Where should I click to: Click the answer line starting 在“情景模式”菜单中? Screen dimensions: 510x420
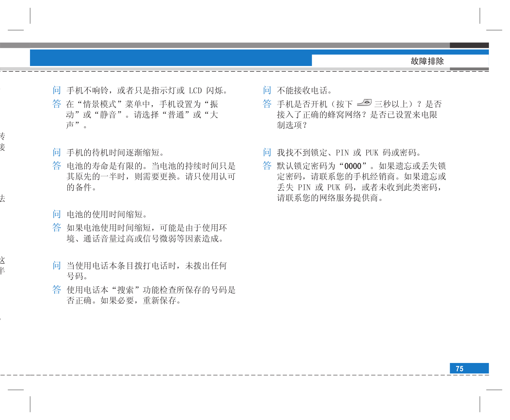142,104
